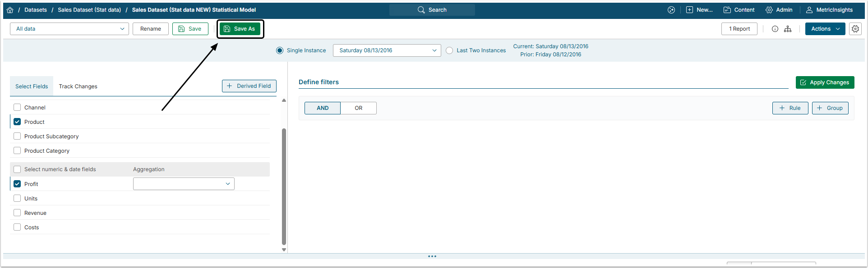The image size is (868, 268).
Task: Open the favorites icon in top bar
Action: [x=671, y=10]
